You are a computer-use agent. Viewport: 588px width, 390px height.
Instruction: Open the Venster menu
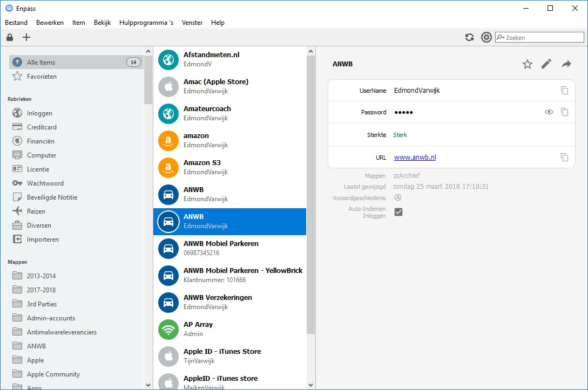click(x=192, y=23)
